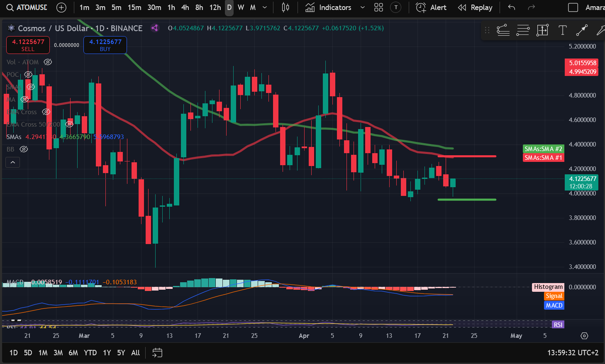Expand the more timeframes dropdown arrow
The width and height of the screenshot is (605, 364).
(265, 7)
